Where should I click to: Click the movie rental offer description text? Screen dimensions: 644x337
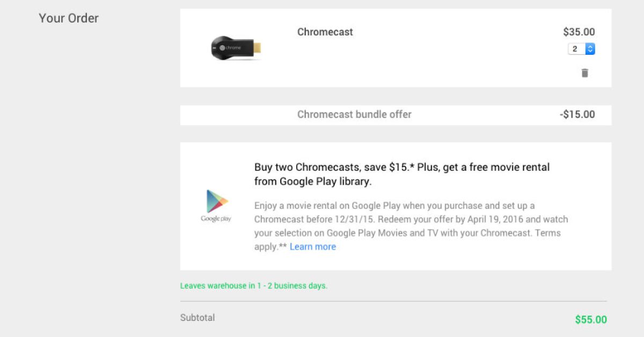tap(411, 226)
